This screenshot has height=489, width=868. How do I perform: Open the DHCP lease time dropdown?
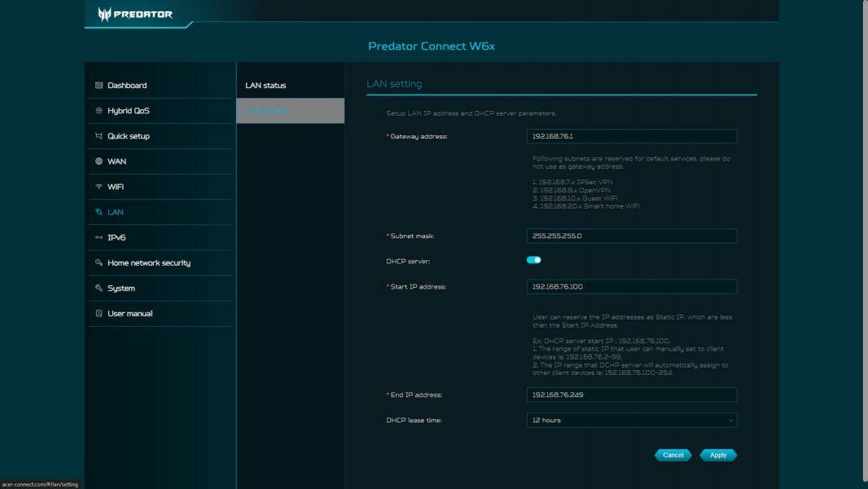tap(632, 420)
